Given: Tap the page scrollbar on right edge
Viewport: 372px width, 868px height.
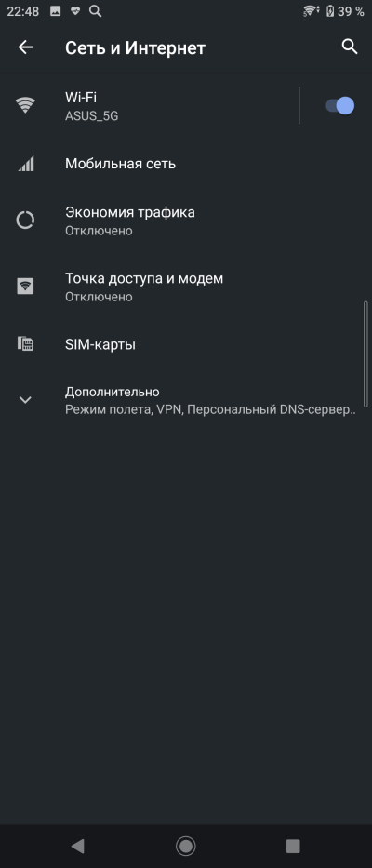Looking at the screenshot, I should (x=365, y=354).
